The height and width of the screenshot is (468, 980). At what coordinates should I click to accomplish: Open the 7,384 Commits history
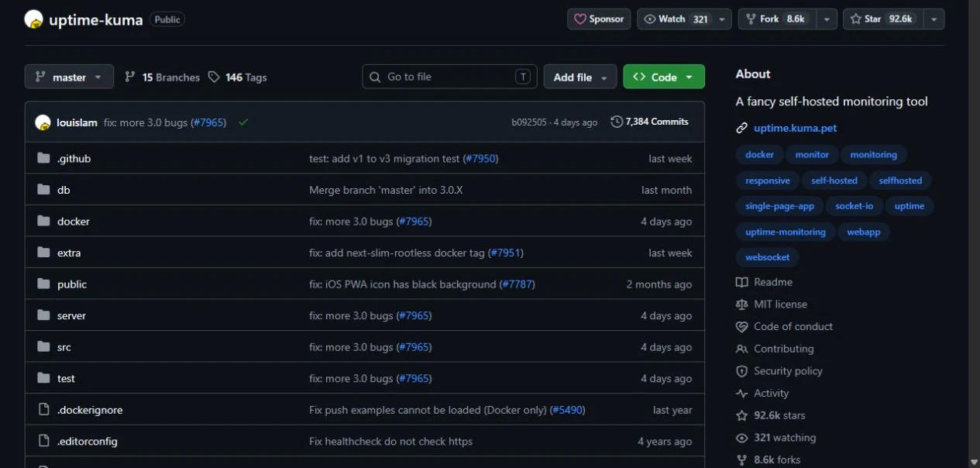[650, 122]
